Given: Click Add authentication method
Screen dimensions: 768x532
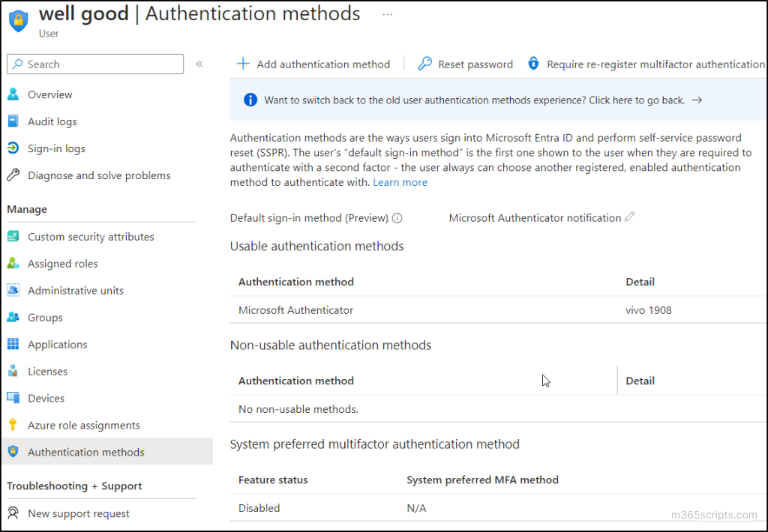Looking at the screenshot, I should click(314, 64).
